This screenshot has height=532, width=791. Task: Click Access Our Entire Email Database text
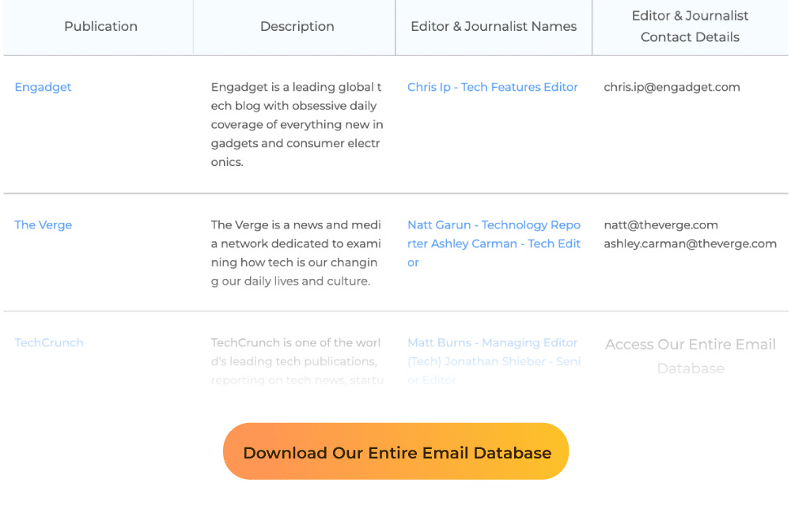[x=690, y=356]
